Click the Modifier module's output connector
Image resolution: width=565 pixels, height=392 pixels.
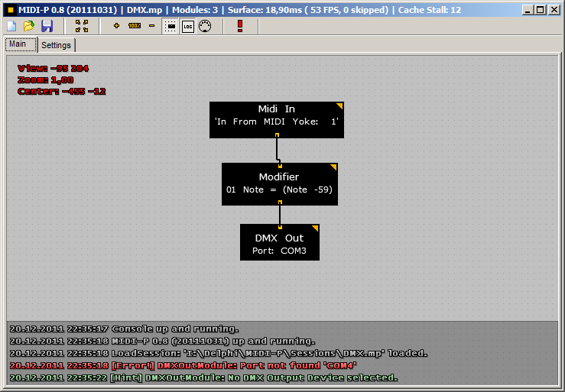(x=280, y=202)
